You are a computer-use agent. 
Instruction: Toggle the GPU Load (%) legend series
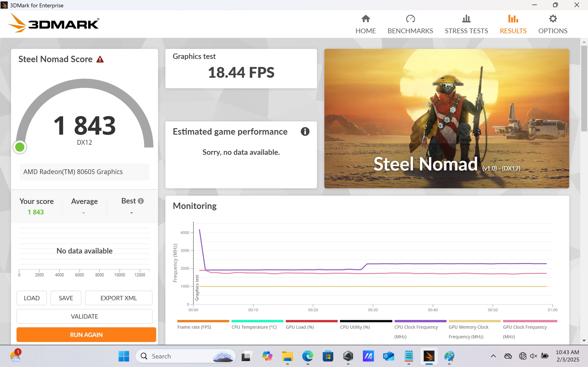click(300, 327)
